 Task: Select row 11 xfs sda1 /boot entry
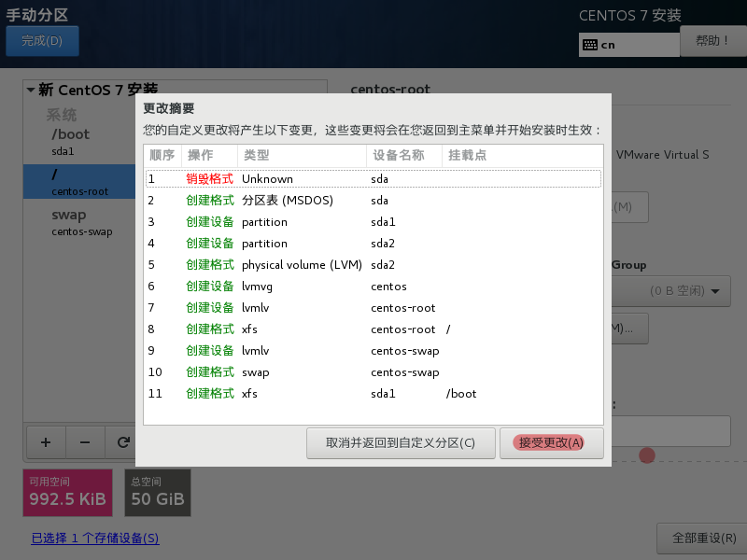(x=373, y=393)
